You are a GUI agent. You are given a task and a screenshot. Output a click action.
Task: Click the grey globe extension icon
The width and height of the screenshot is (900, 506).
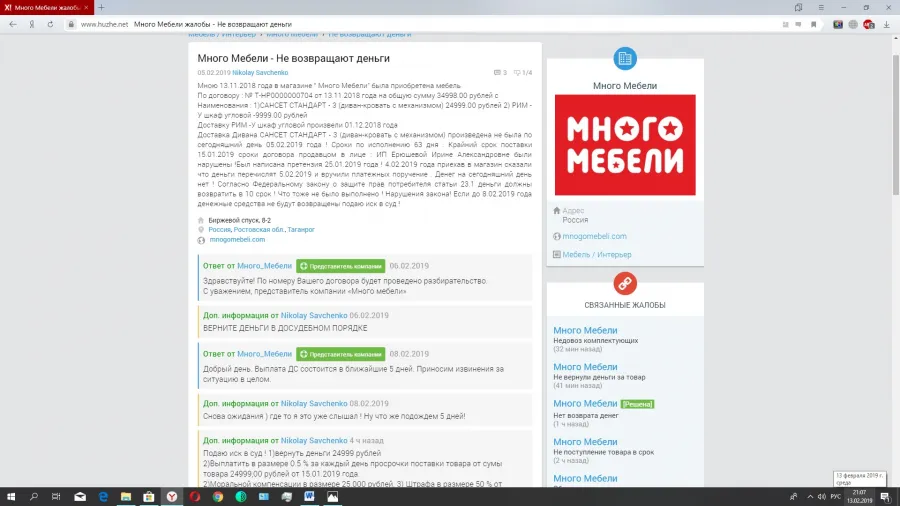(853, 24)
